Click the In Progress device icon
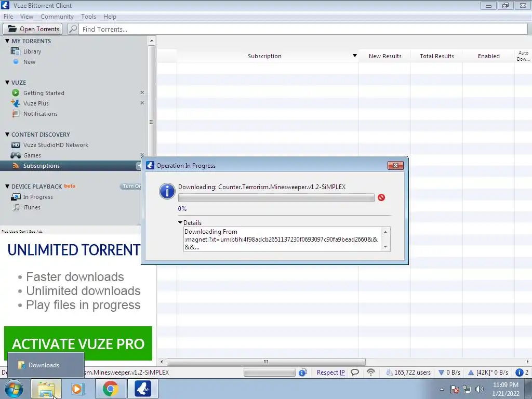The image size is (532, 399). (16, 197)
